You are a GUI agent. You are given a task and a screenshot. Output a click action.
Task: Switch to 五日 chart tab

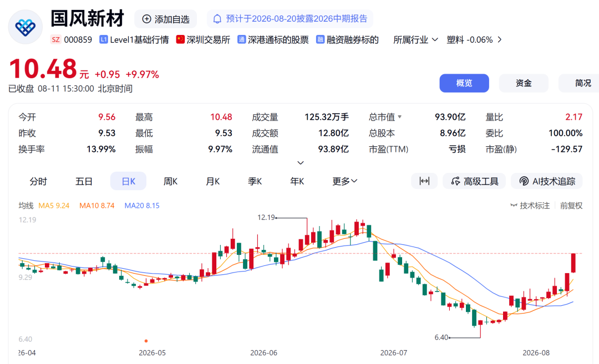84,181
